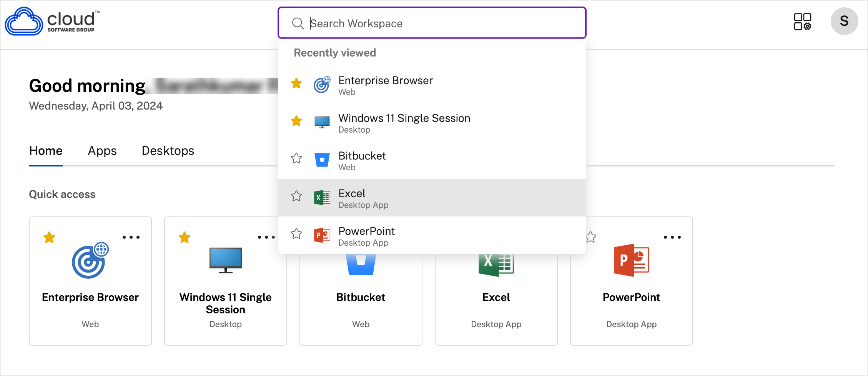Screen dimensions: 868x376
Task: Launch PowerPoint from the Recently viewed list
Action: tap(432, 235)
